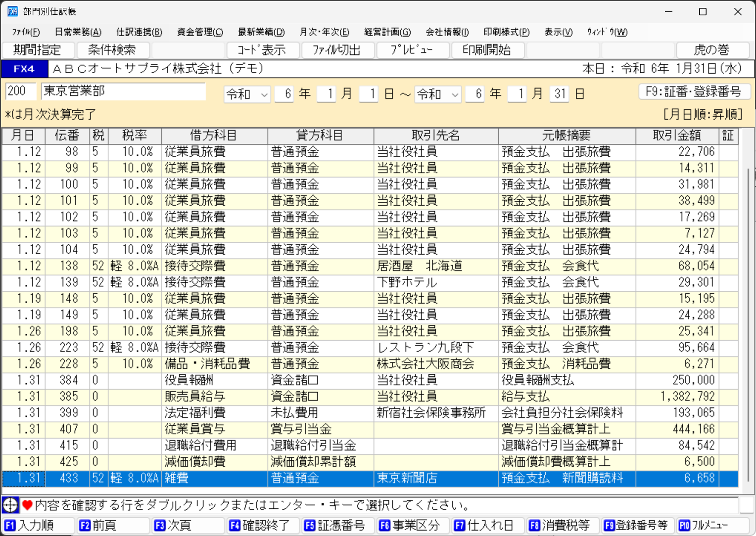Activate the ファイル切出 toolbar button
The height and width of the screenshot is (536, 756).
[338, 50]
